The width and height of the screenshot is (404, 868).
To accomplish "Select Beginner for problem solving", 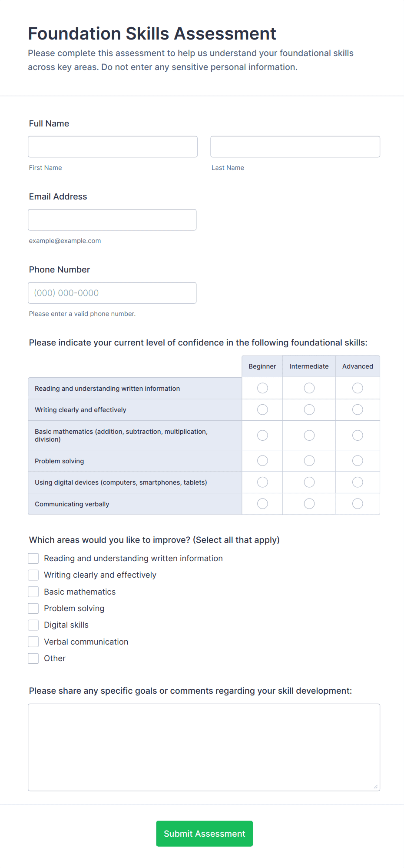I will click(262, 460).
